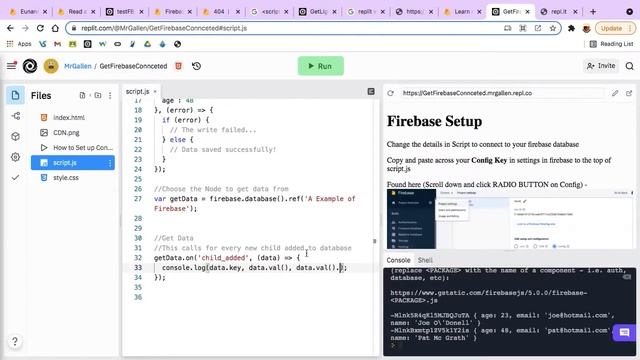Select script.js in file tree
The height and width of the screenshot is (360, 640).
pos(73,163)
